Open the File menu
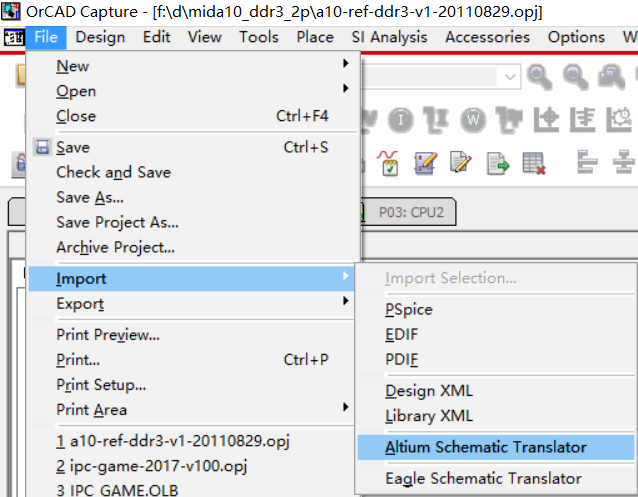 tap(46, 37)
